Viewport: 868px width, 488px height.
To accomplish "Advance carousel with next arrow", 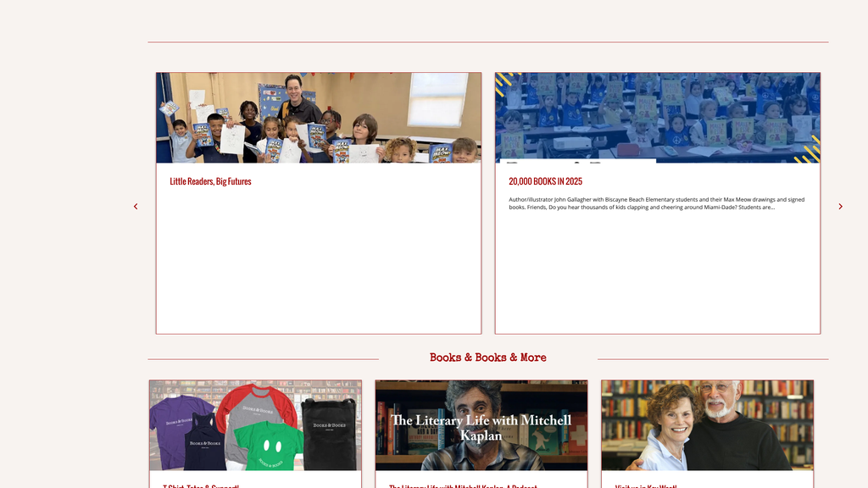I will (x=840, y=207).
